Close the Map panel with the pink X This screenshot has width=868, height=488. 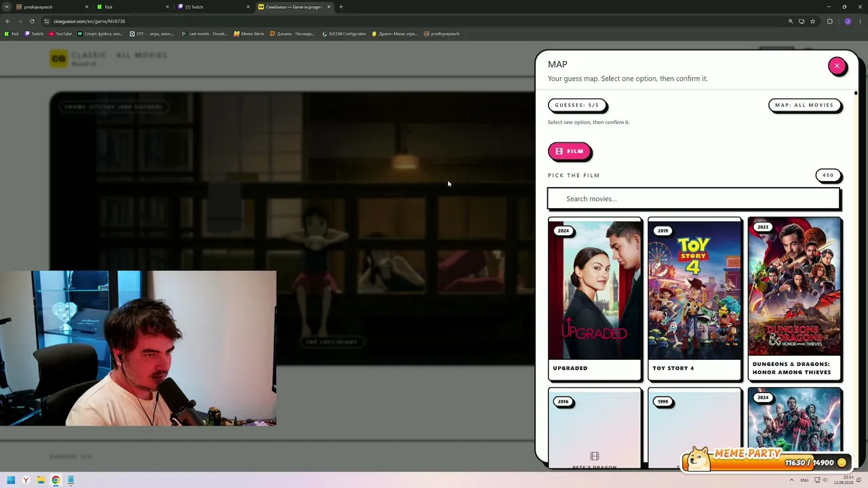[837, 66]
